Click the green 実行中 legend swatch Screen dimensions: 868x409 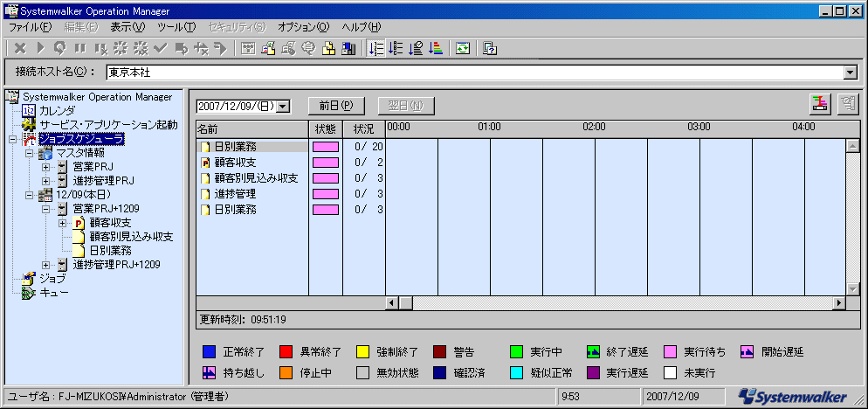pos(516,351)
